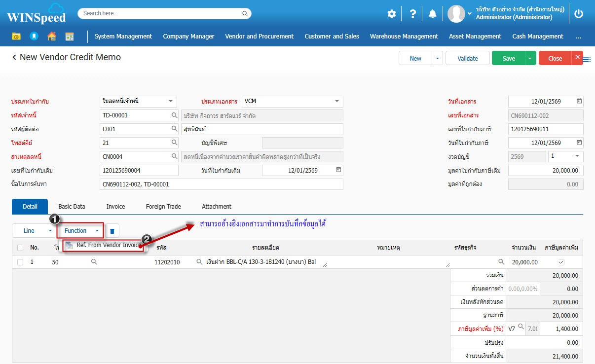Image resolution: width=595 pixels, height=364 pixels.
Task: Expand the VCM document type dropdown
Action: click(x=337, y=101)
